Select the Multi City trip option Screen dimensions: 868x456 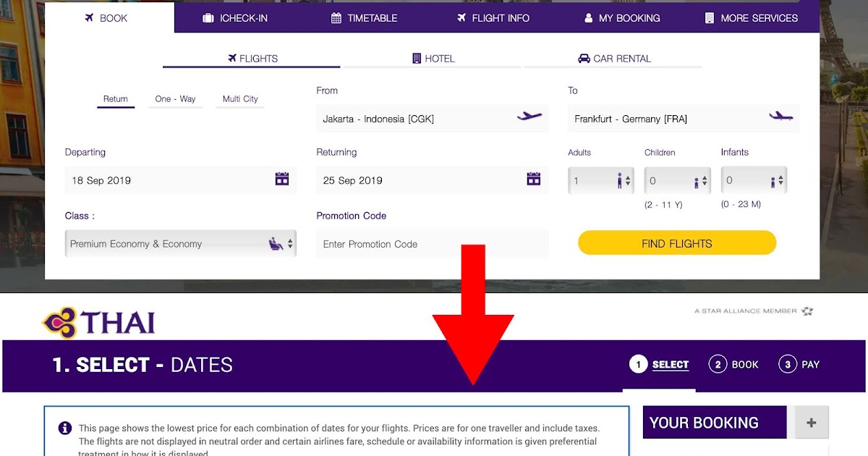240,99
